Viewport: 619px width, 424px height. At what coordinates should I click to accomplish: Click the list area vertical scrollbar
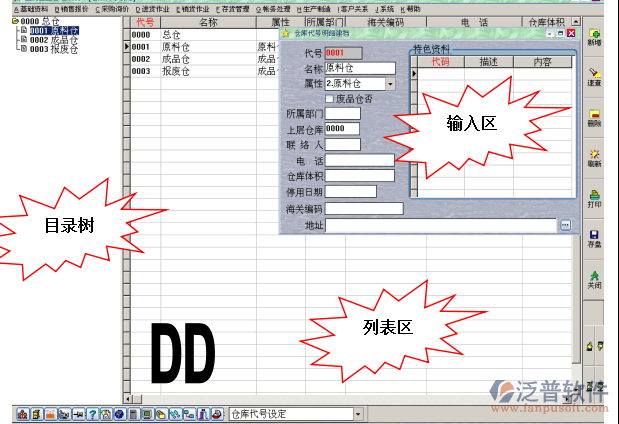point(575,300)
